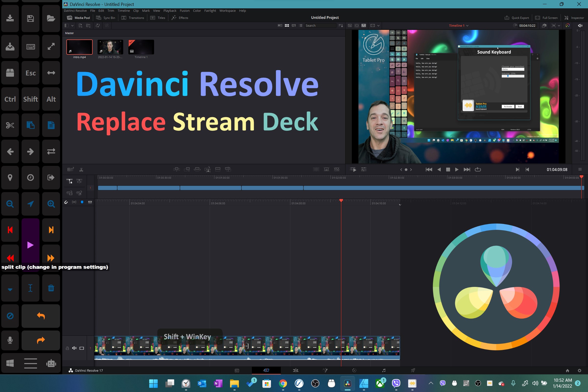Click the loop playback icon
This screenshot has height=392, width=588.
point(478,170)
